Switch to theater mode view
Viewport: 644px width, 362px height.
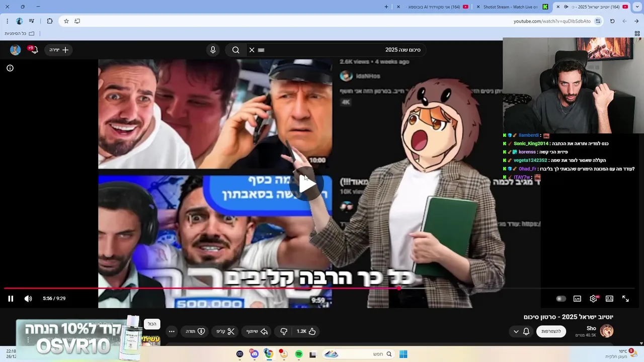pyautogui.click(x=609, y=299)
